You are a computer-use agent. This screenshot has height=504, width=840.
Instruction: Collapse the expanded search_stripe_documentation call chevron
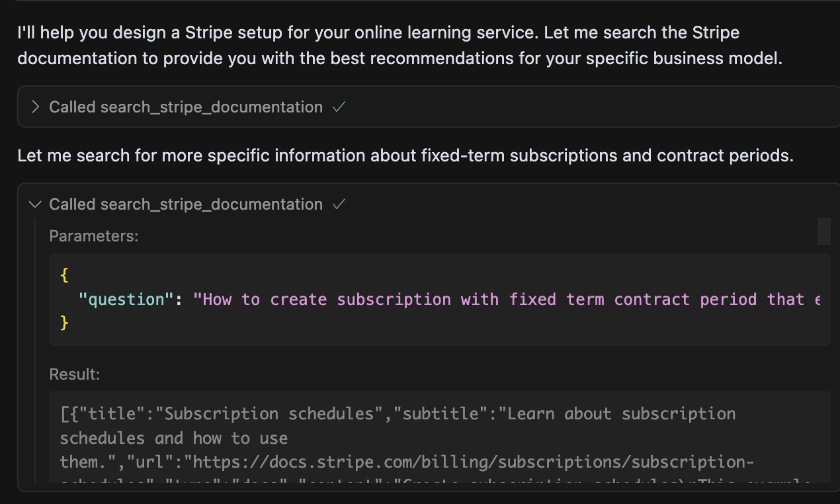point(36,204)
